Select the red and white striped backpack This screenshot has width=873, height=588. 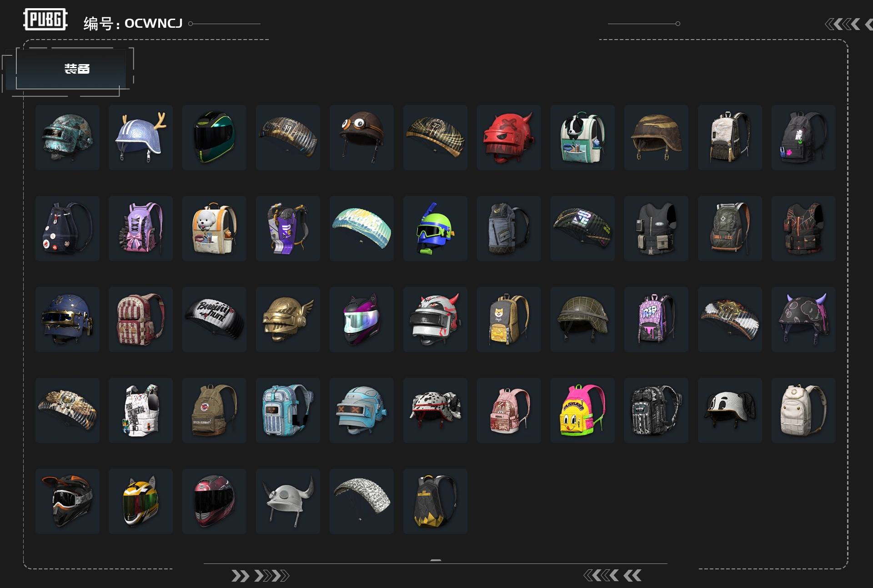(141, 319)
